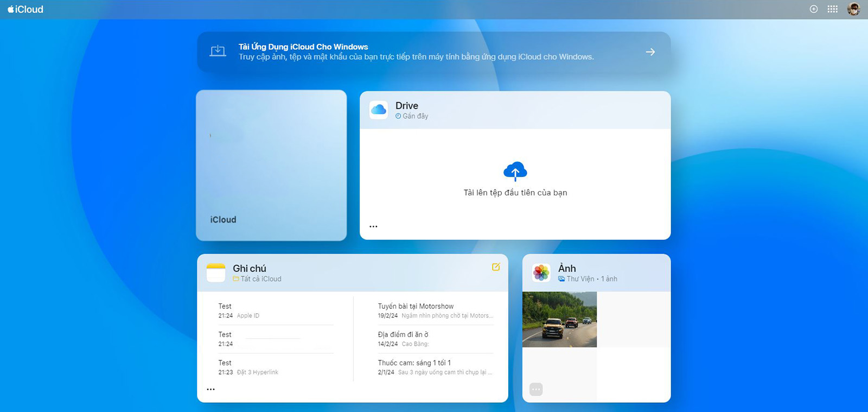The height and width of the screenshot is (412, 868).
Task: Click the Drive tile title
Action: (x=407, y=105)
